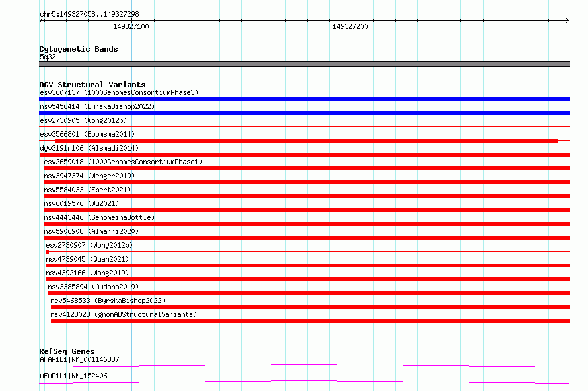Viewport: 588px width, 391px height.
Task: Click the red bar of nsv6019576
Action: coord(307,210)
